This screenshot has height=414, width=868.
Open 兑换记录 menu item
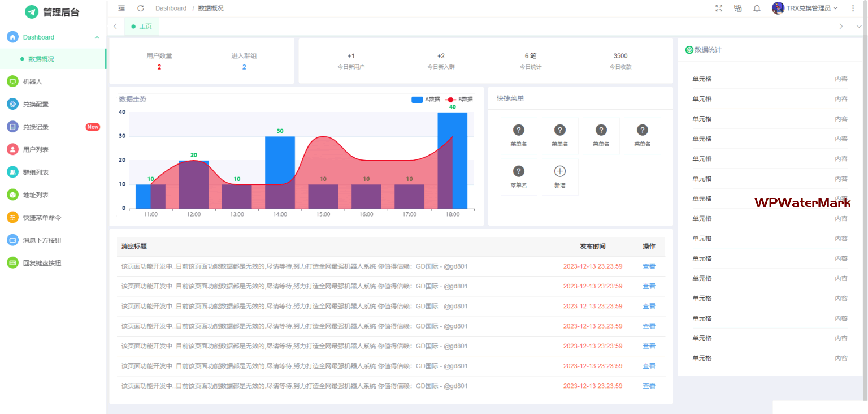point(36,127)
